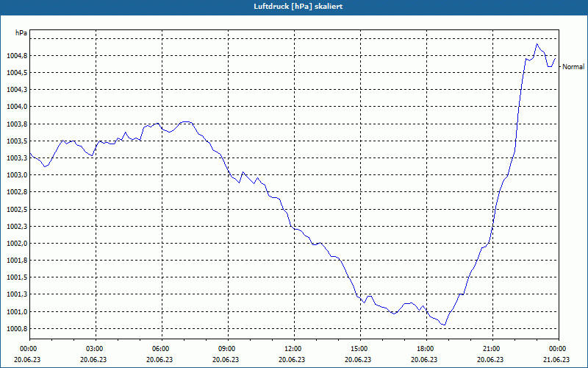Screen dimensions: 588x368
Task: Click the 1004,3 y-axis value
Action: [17, 90]
